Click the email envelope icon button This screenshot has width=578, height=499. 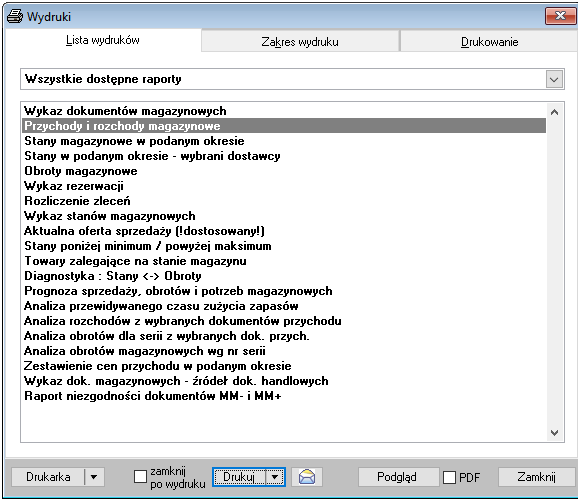(x=307, y=477)
